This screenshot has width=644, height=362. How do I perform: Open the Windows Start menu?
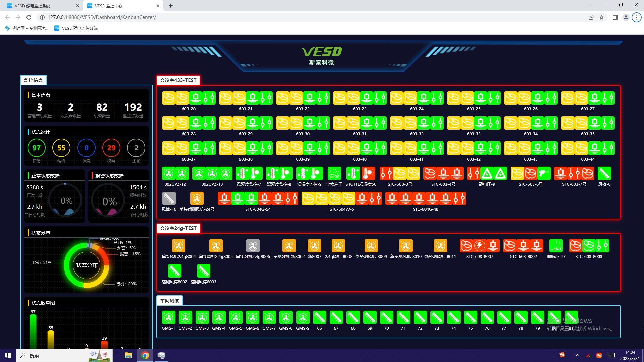coord(8,355)
